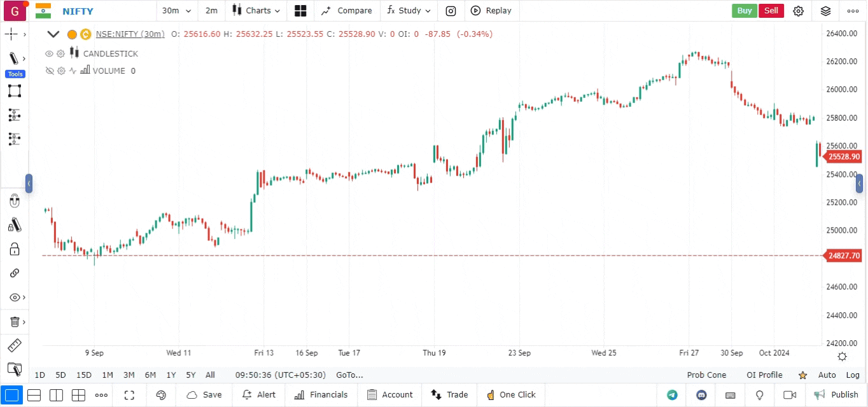Collapse the legend using the chevron arrow
The height and width of the screenshot is (407, 868).
[x=53, y=34]
